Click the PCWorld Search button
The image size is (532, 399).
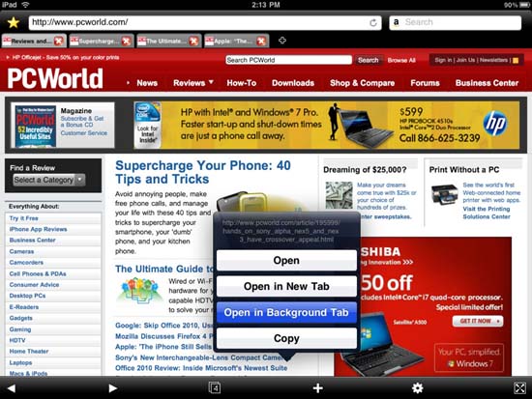[369, 60]
